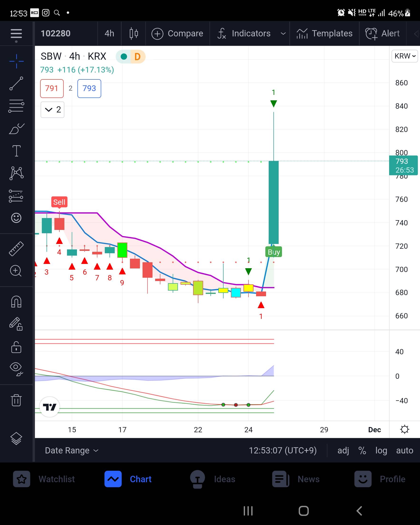Activate the zoom in tool

tap(16, 271)
